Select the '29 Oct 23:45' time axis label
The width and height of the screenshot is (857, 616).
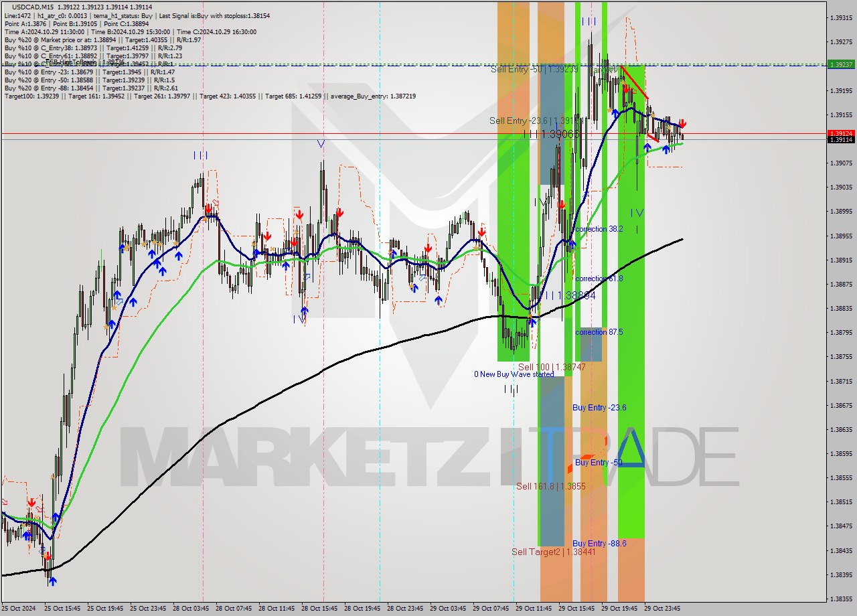point(663,609)
